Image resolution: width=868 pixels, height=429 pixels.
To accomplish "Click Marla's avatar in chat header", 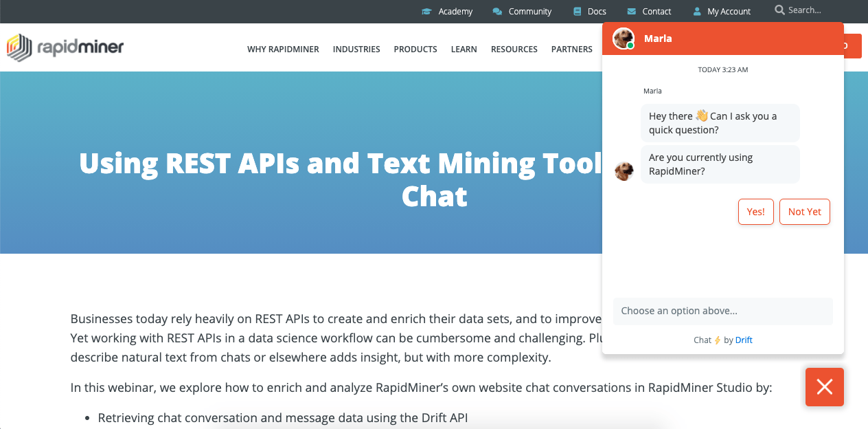I will [624, 38].
